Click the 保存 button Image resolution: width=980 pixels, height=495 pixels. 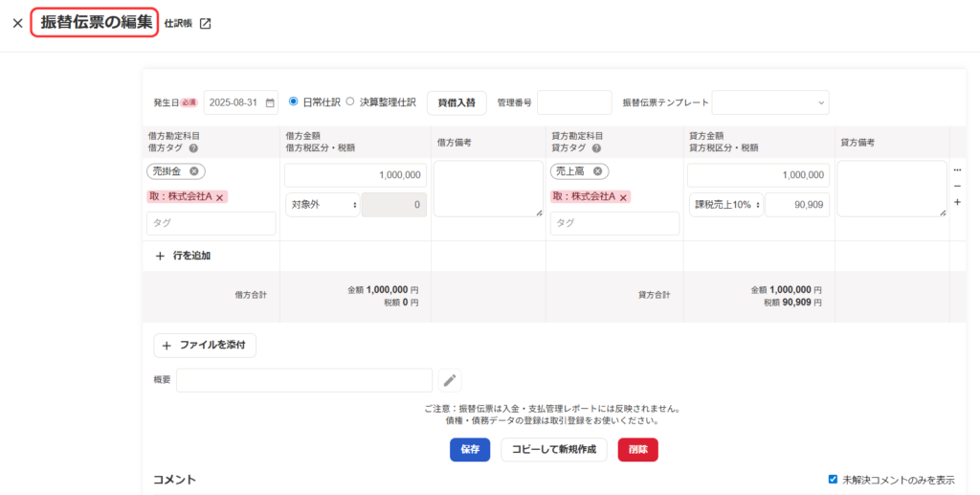pyautogui.click(x=470, y=450)
